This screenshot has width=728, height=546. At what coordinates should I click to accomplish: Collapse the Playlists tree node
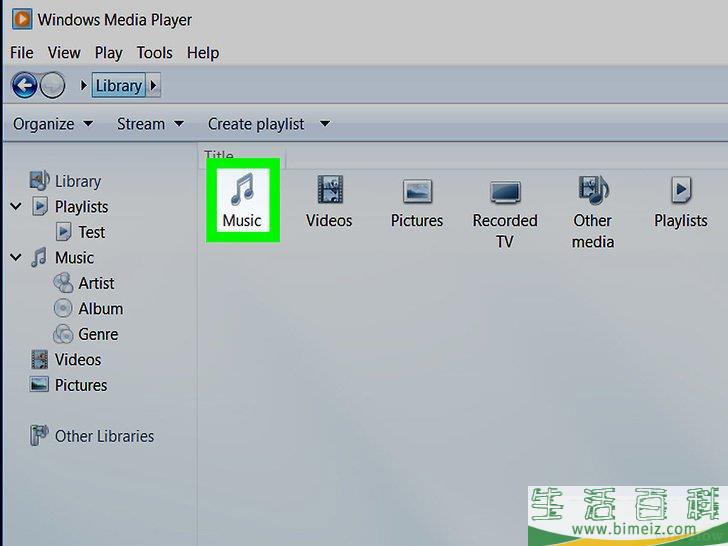click(16, 206)
